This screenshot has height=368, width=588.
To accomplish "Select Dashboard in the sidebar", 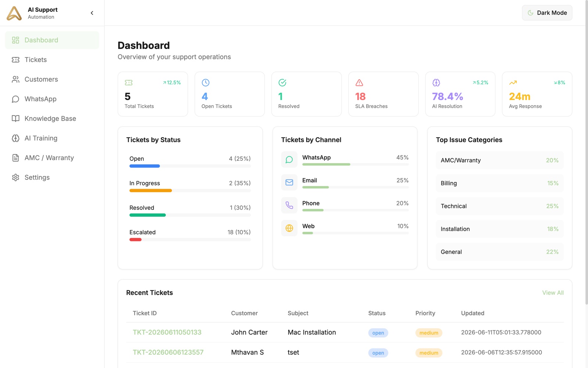I will (52, 40).
